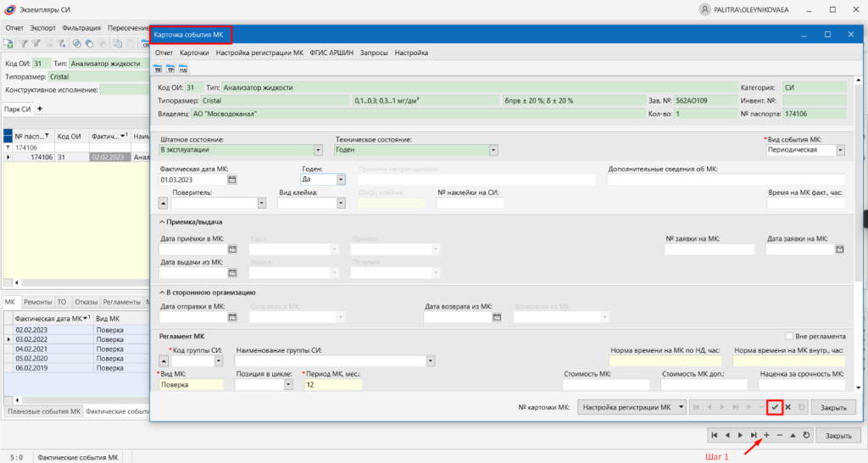Image resolution: width=868 pixels, height=463 pixels.
Task: Switch to the Ремонты tab
Action: pos(37,302)
